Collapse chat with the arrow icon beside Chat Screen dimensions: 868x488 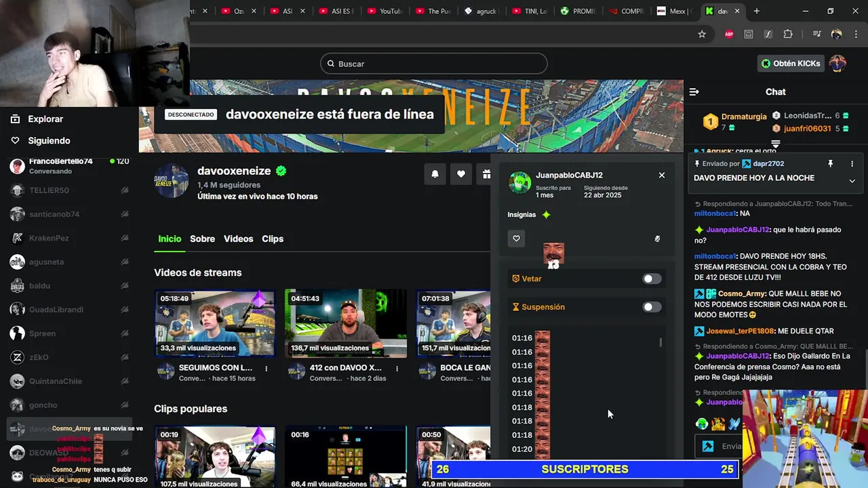pos(694,91)
